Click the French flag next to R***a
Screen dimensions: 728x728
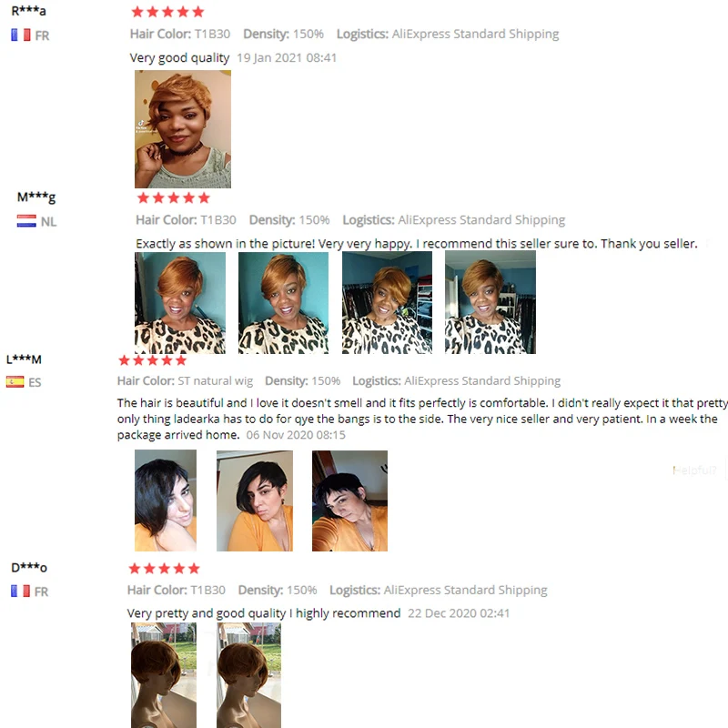21,35
